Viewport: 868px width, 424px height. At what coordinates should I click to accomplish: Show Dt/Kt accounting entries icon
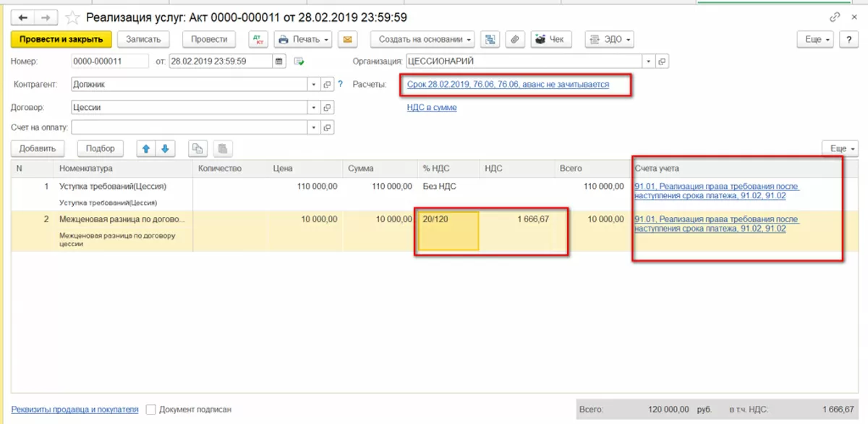(258, 39)
